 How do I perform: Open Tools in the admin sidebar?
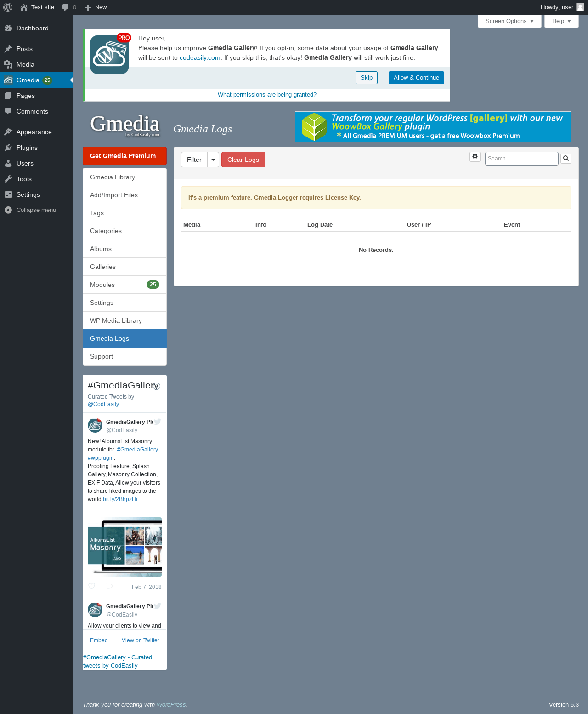click(x=37, y=179)
